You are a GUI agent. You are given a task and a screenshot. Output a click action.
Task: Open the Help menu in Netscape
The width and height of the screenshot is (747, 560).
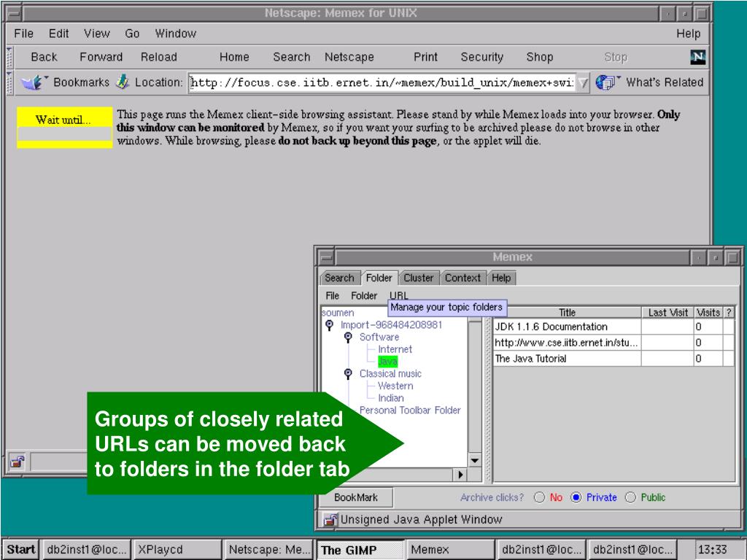[x=689, y=34]
